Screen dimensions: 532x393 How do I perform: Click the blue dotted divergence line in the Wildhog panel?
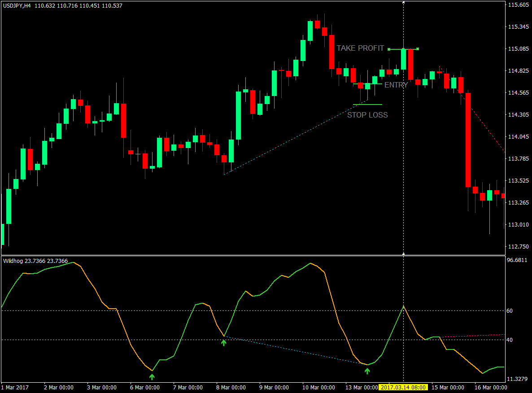click(x=296, y=351)
